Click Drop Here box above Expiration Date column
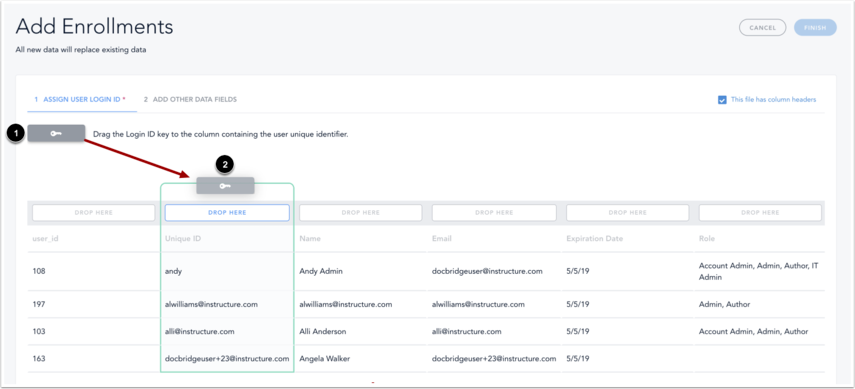This screenshot has height=389, width=855. coord(628,213)
